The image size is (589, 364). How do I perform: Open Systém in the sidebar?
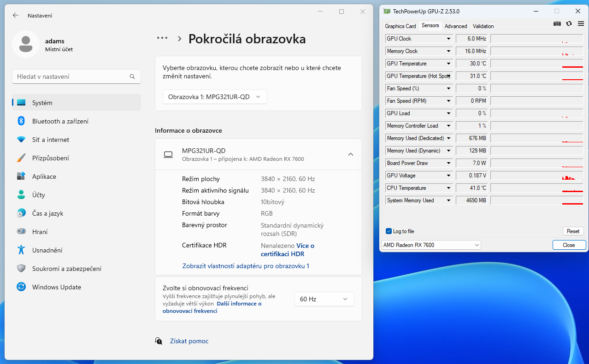[x=77, y=103]
